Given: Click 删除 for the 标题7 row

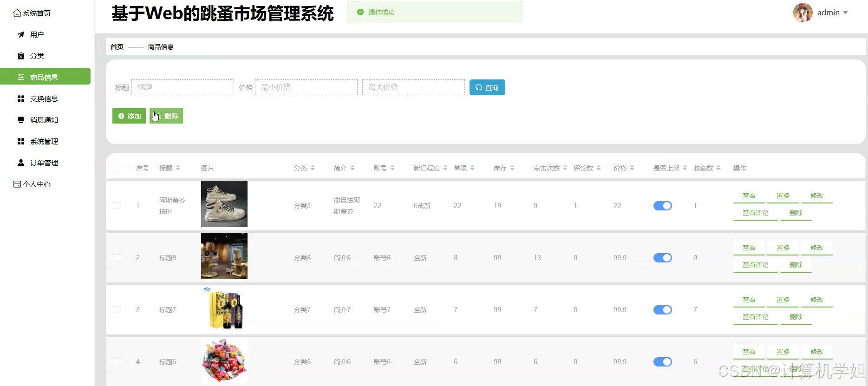Looking at the screenshot, I should point(796,317).
